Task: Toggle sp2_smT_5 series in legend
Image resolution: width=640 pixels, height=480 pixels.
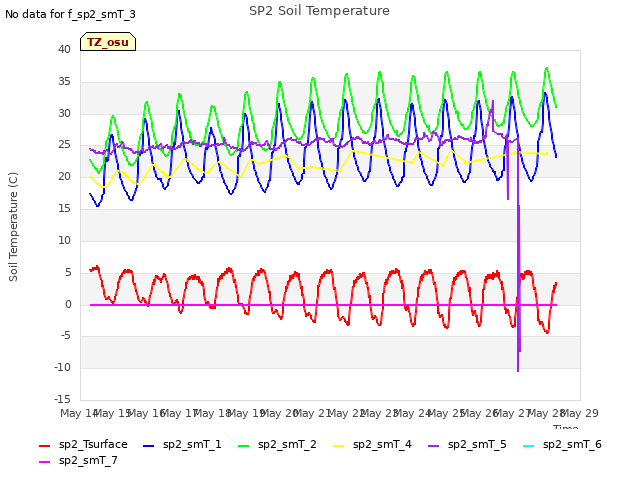Action: coord(467,444)
